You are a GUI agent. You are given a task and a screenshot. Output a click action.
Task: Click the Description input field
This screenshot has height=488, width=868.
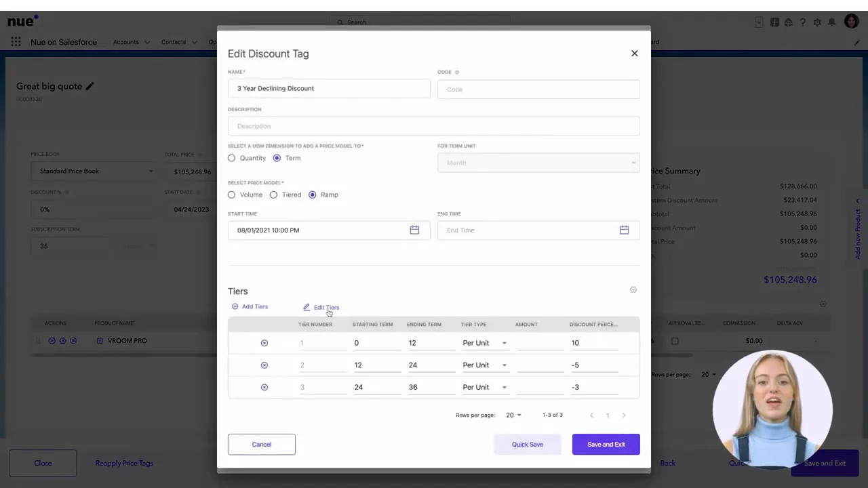coord(433,126)
